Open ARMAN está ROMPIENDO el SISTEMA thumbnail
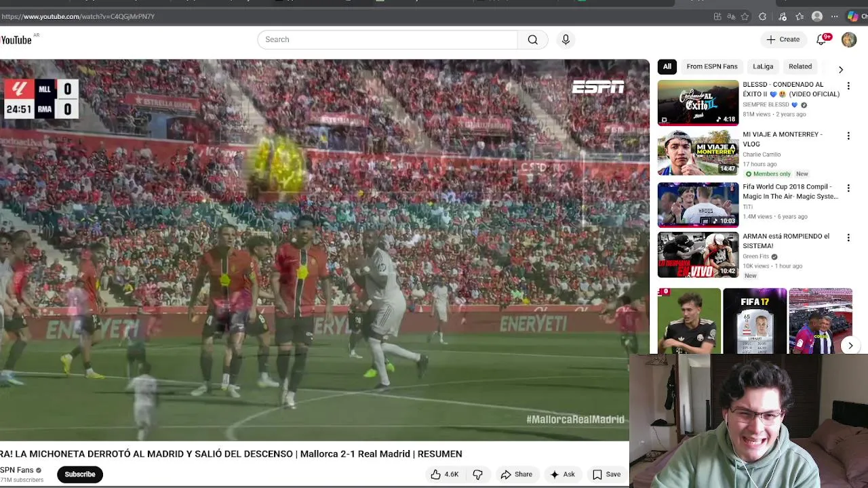Image resolution: width=868 pixels, height=488 pixels. click(x=698, y=255)
